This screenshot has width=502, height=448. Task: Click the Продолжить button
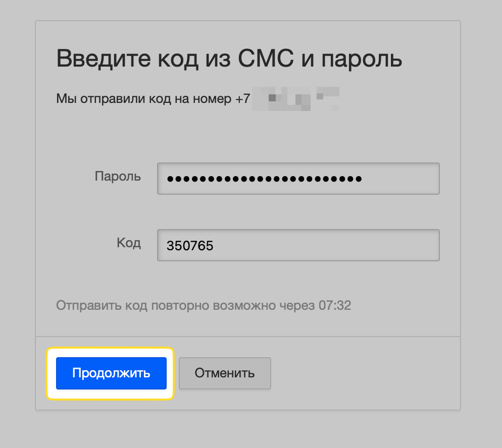click(x=111, y=373)
